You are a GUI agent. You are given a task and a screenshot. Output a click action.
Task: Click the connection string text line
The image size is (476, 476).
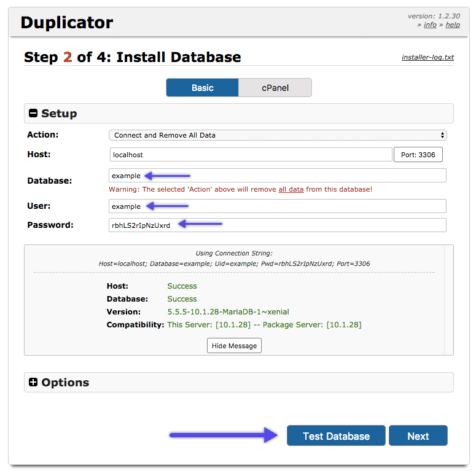pyautogui.click(x=234, y=263)
